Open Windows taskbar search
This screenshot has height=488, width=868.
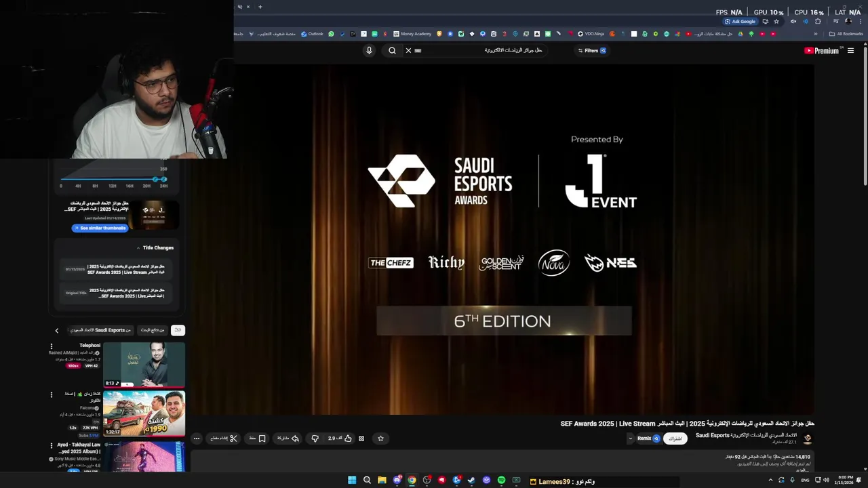pos(367,481)
